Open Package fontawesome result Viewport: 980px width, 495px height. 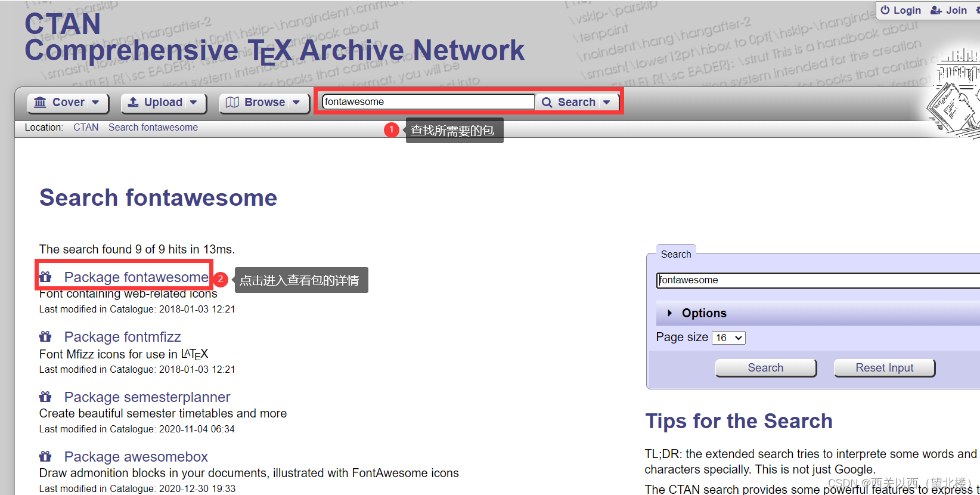click(x=137, y=277)
